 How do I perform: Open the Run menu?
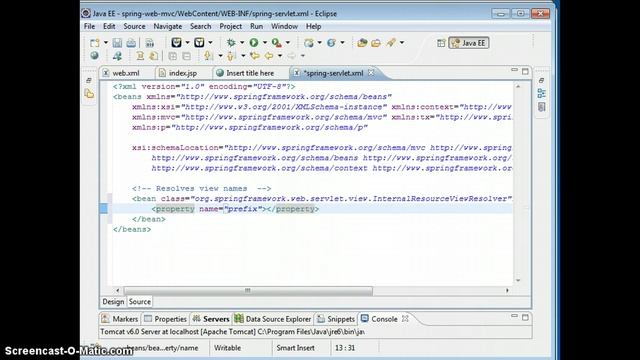tap(256, 26)
